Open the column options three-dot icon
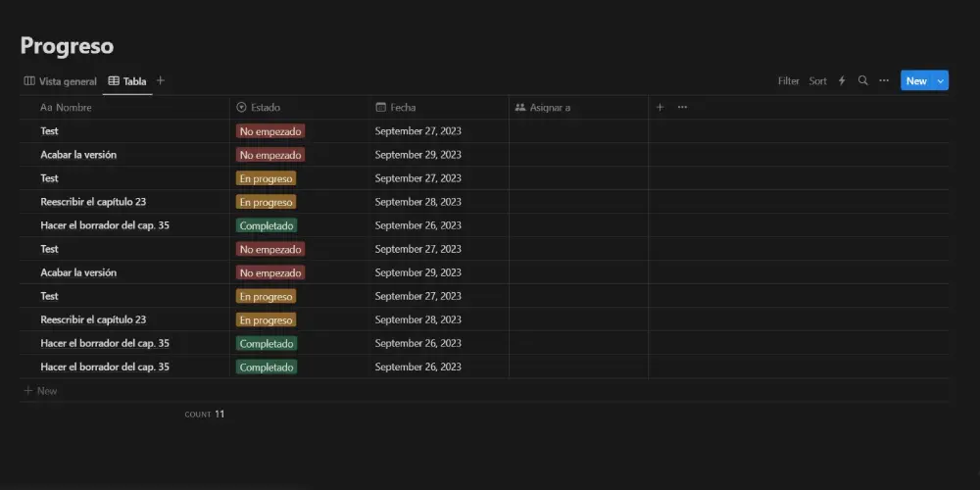 tap(682, 108)
